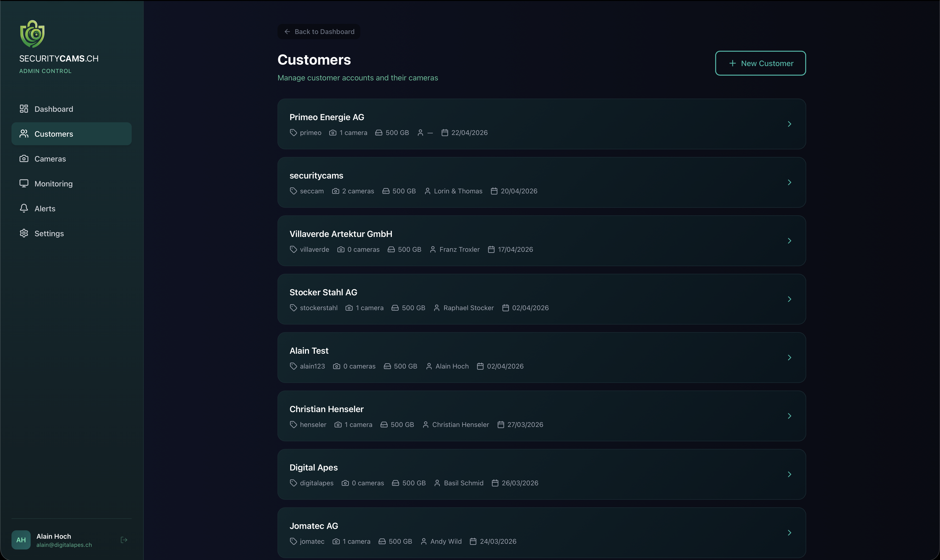Open Jomatec AG chevron arrow
Screen dimensions: 940x560
tap(789, 532)
